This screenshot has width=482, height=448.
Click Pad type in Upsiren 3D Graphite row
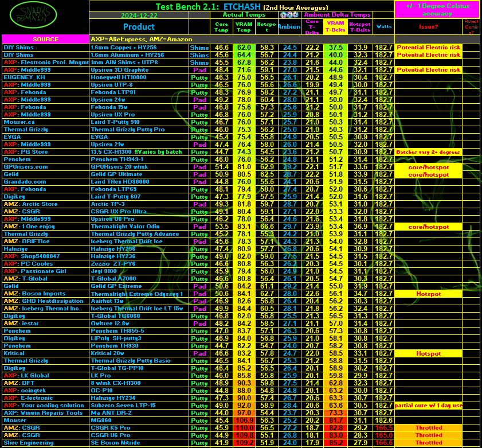click(x=199, y=70)
